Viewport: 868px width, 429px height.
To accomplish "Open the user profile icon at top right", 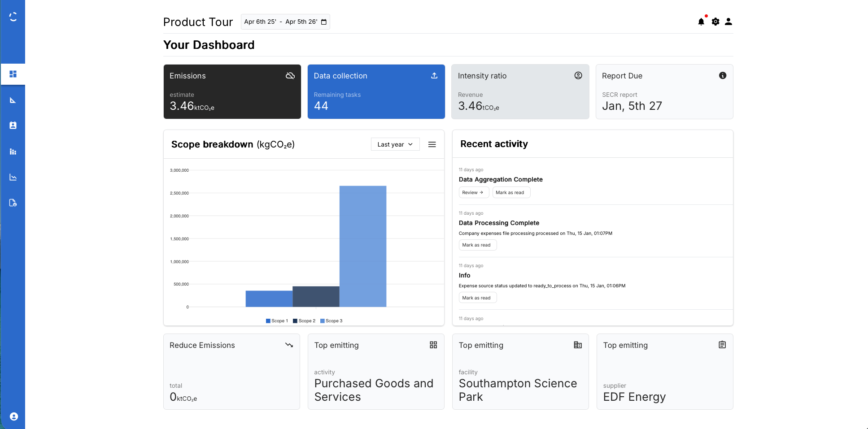I will click(729, 21).
